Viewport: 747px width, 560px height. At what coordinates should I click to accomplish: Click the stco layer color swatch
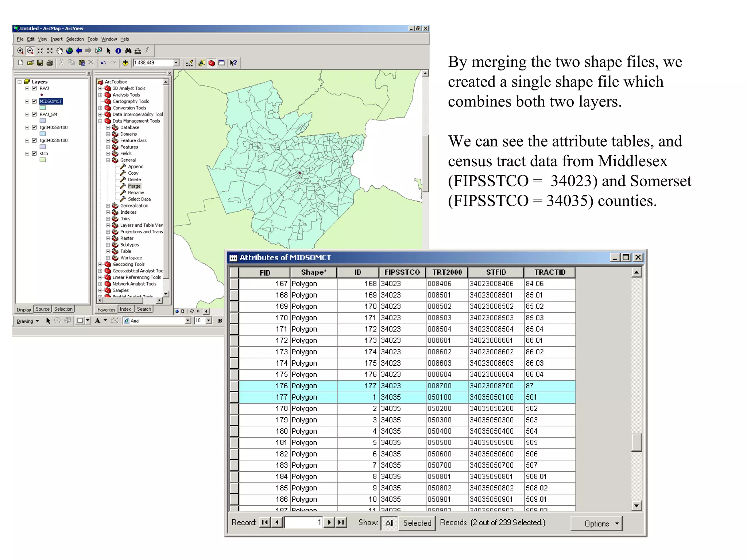coord(43,160)
